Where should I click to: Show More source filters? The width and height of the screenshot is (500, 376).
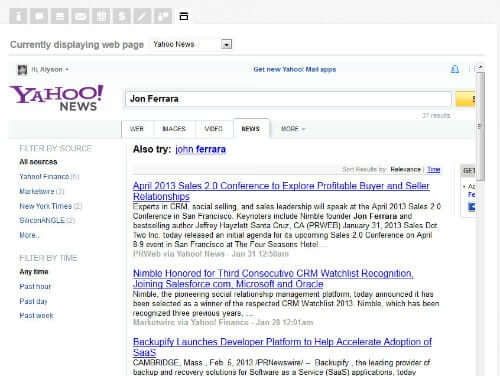[29, 235]
